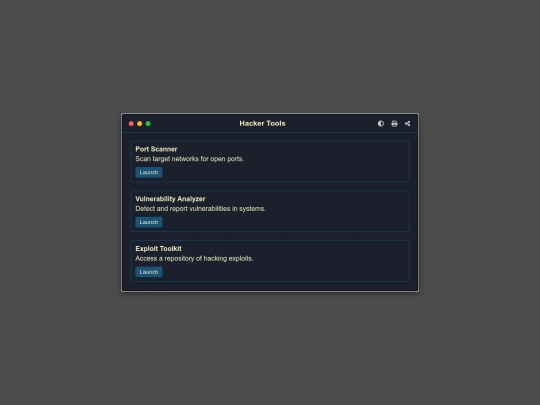Toggle the dark/light contrast theme icon

coord(381,124)
